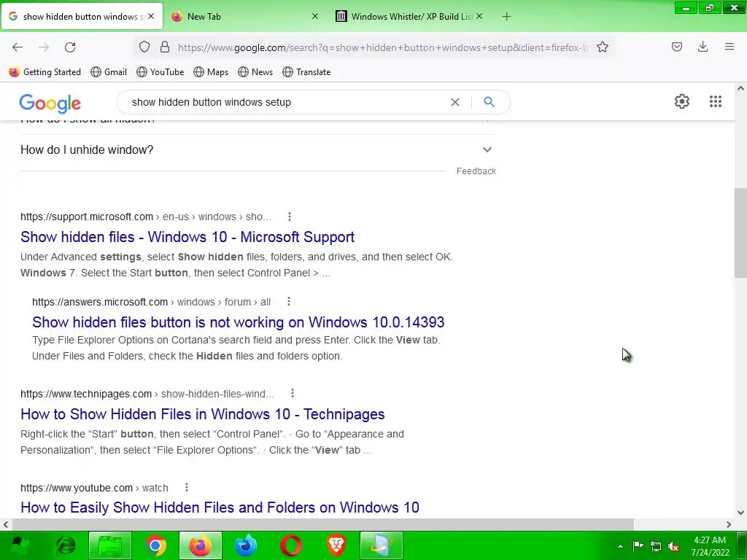This screenshot has height=560, width=747.
Task: Open Google quick settings gear
Action: tap(682, 101)
